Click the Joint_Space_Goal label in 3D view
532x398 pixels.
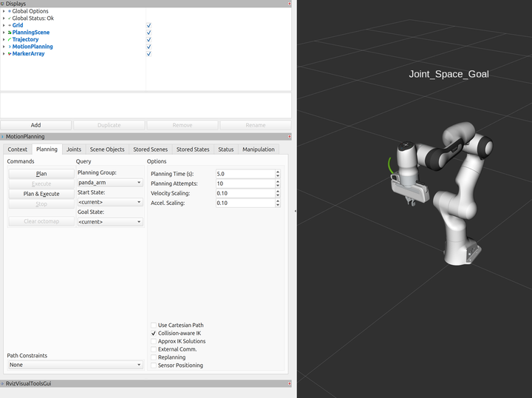[449, 74]
